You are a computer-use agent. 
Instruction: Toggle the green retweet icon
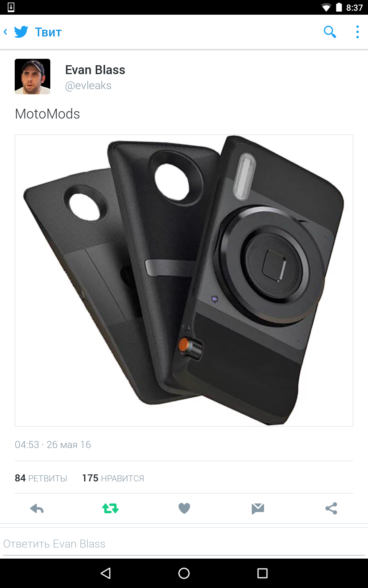[x=110, y=509]
